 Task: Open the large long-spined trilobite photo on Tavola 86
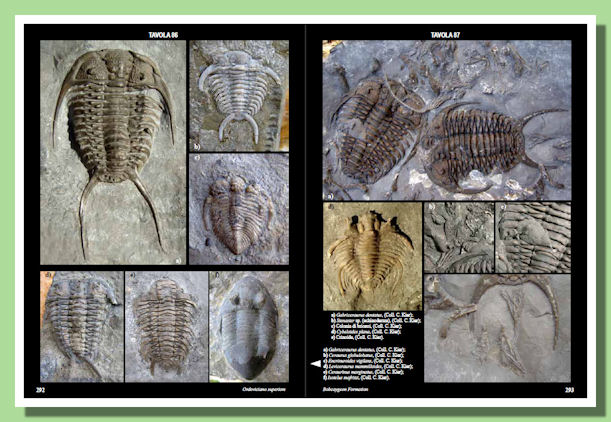click(113, 152)
